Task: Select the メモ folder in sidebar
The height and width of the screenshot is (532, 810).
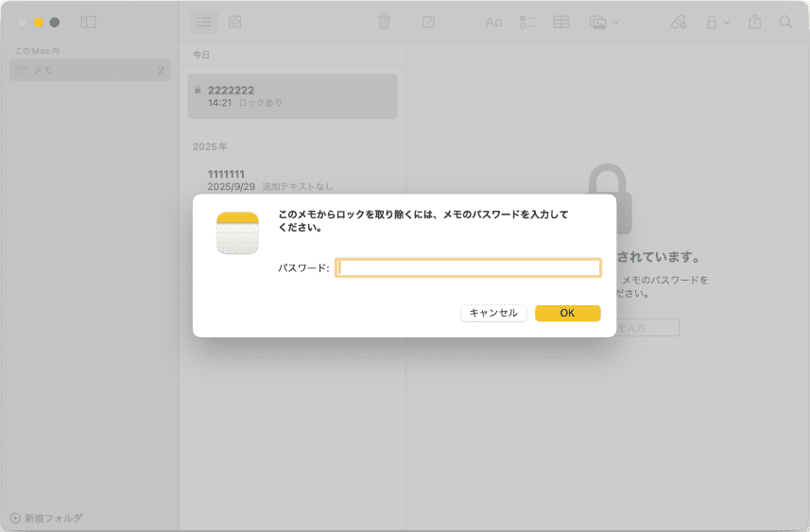Action: (x=90, y=70)
